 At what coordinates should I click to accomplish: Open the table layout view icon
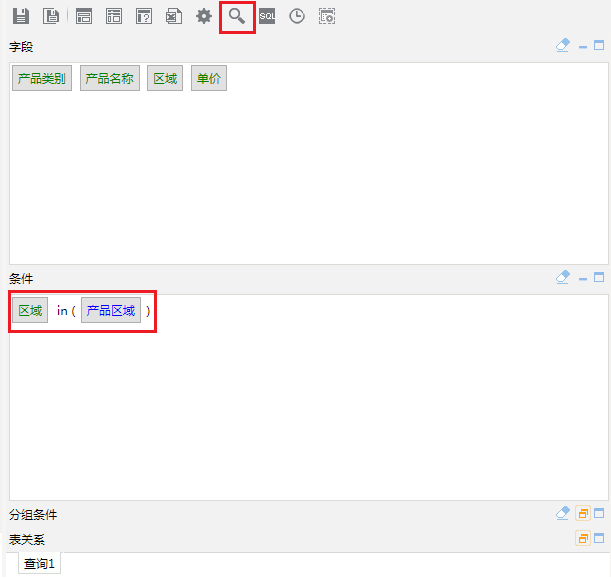[84, 16]
